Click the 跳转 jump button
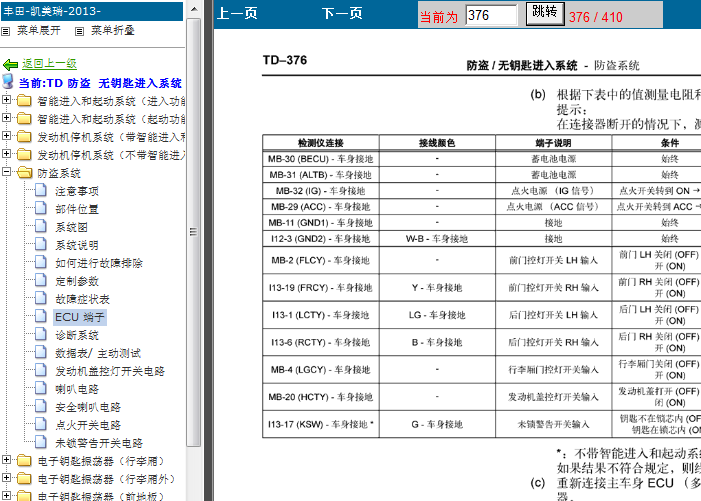Image resolution: width=701 pixels, height=501 pixels. (545, 13)
